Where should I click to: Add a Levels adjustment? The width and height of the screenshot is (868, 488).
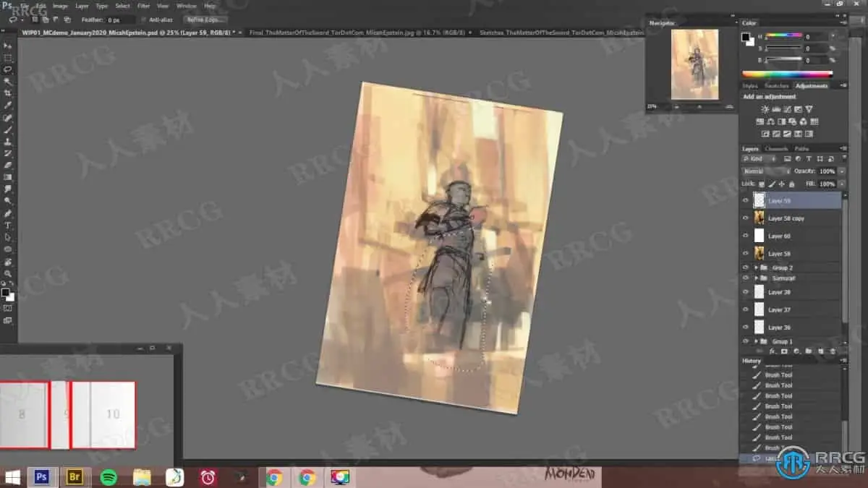click(x=776, y=109)
